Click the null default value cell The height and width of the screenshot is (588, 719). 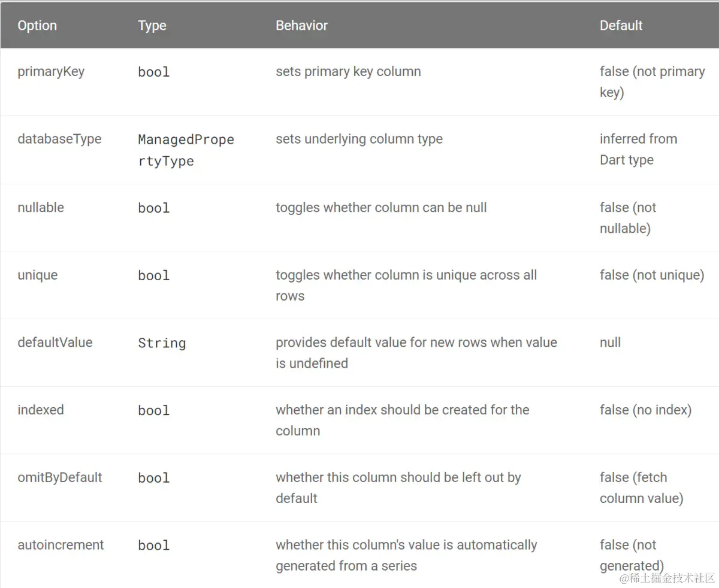610,343
